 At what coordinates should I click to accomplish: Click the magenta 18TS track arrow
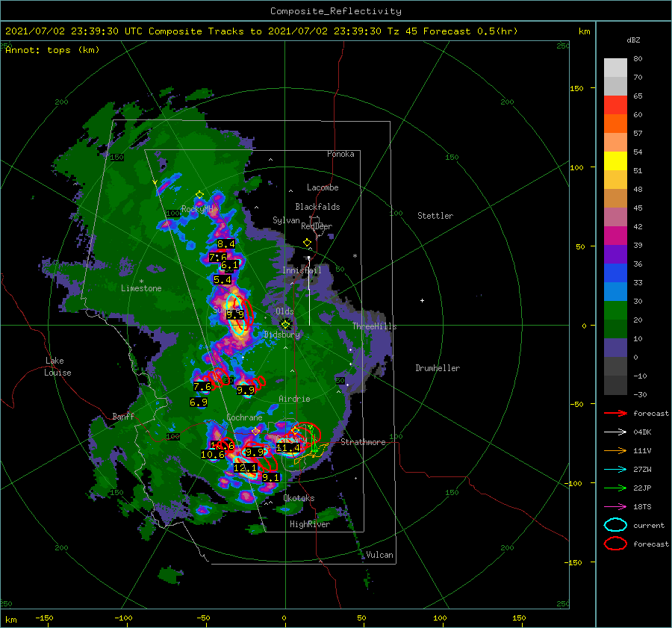point(615,507)
